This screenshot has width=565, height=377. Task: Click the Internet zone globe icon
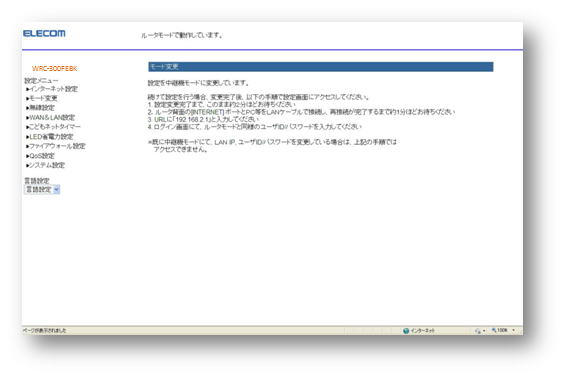[406, 331]
